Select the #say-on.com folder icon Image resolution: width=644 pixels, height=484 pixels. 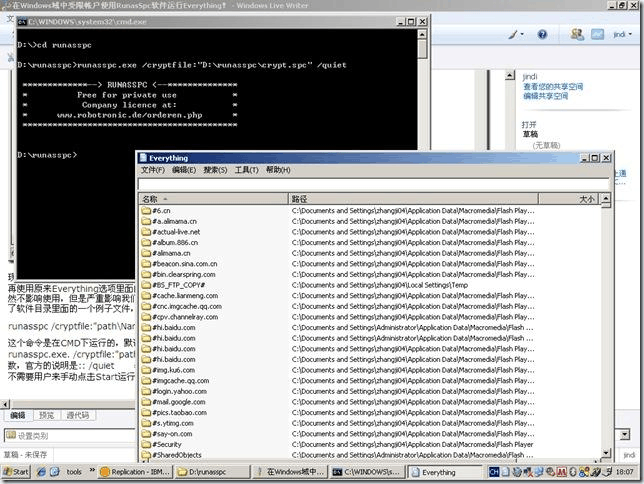tap(146, 434)
